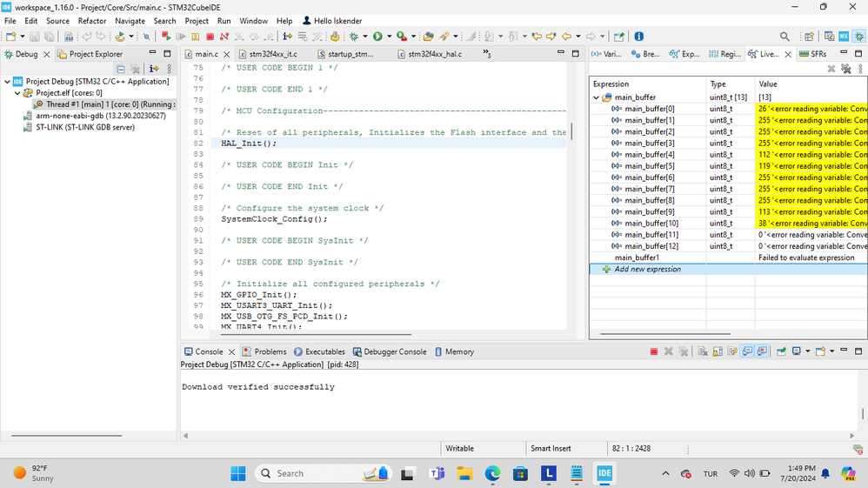Image resolution: width=868 pixels, height=488 pixels.
Task: Click the blue Information Center icon
Action: [x=639, y=37]
